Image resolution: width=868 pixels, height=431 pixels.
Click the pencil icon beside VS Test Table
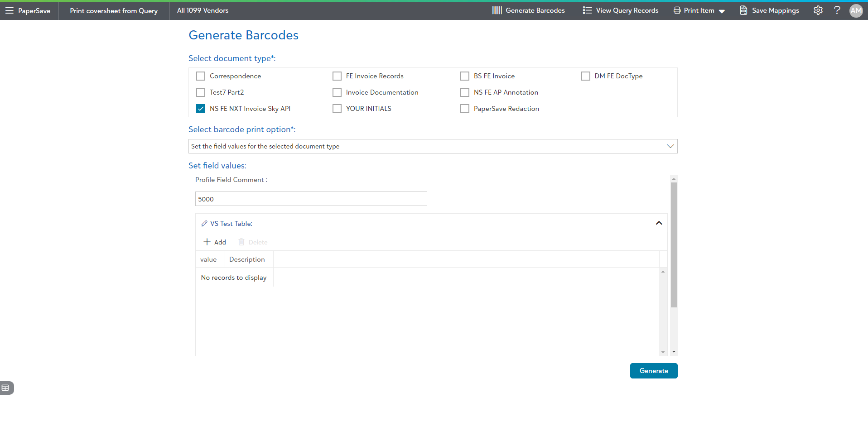click(x=204, y=224)
